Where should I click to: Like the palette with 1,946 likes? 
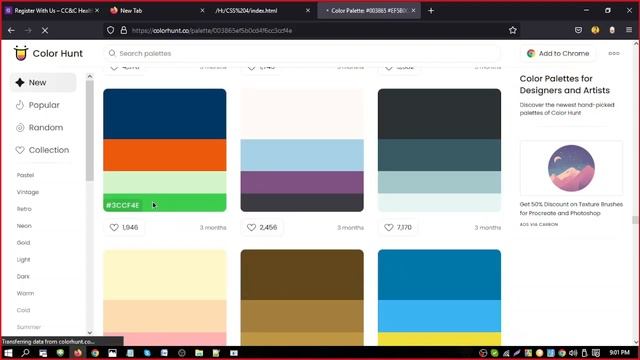pyautogui.click(x=114, y=227)
